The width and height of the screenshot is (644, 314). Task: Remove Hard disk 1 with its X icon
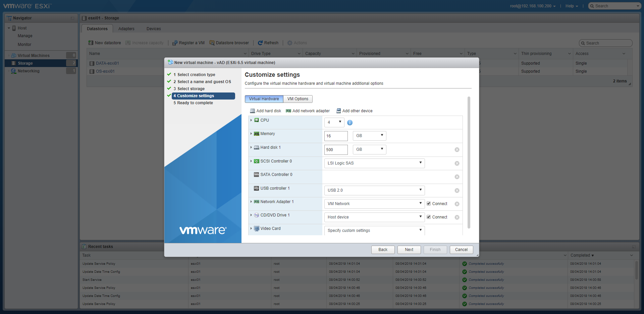pyautogui.click(x=457, y=150)
